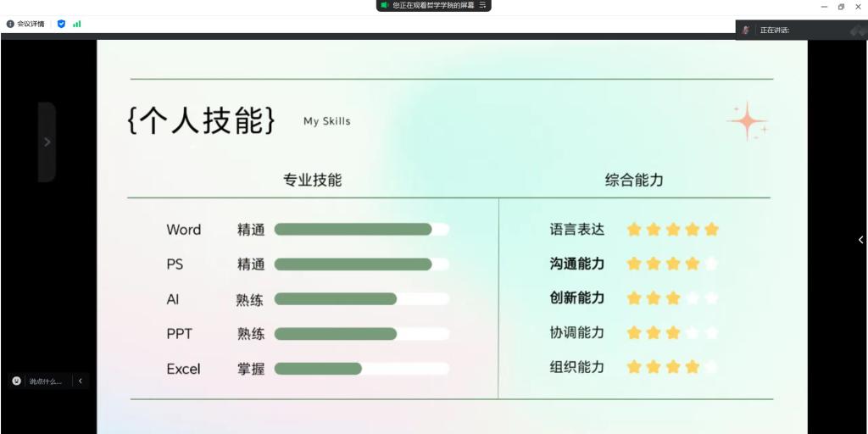Click the empty fifth star of 沟通能力

(x=711, y=264)
